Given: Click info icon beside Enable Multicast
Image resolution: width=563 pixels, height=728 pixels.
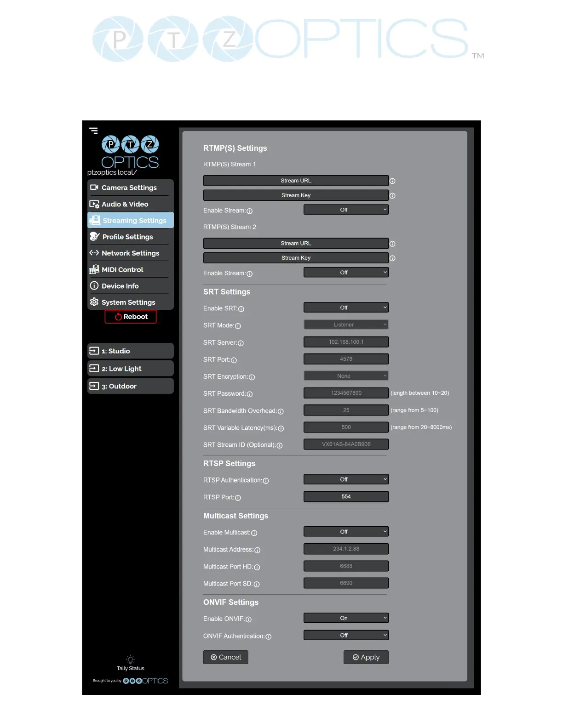Looking at the screenshot, I should pos(254,534).
